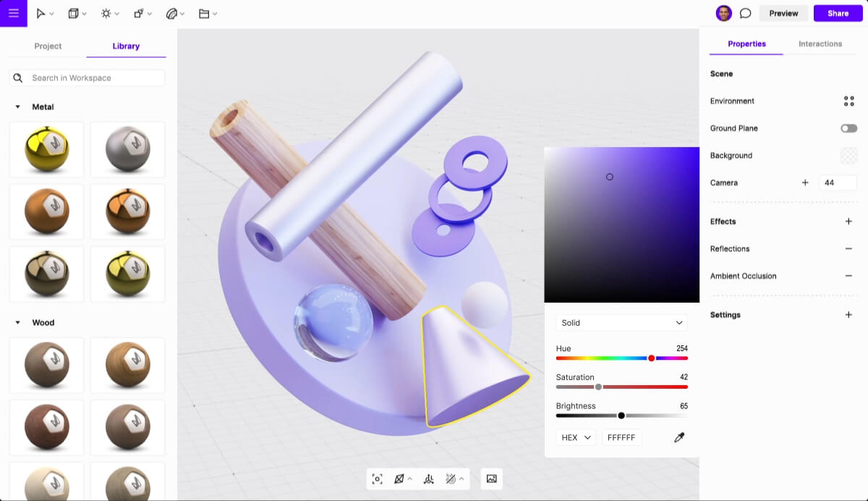This screenshot has width=868, height=501.
Task: Open the duplicate objects tool
Action: pos(138,13)
